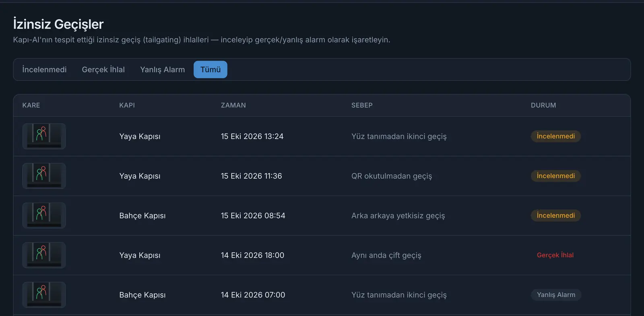Click 'Yüz tanımadan ikinci geçiş' in 13:24 row
The width and height of the screenshot is (644, 316).
point(399,137)
